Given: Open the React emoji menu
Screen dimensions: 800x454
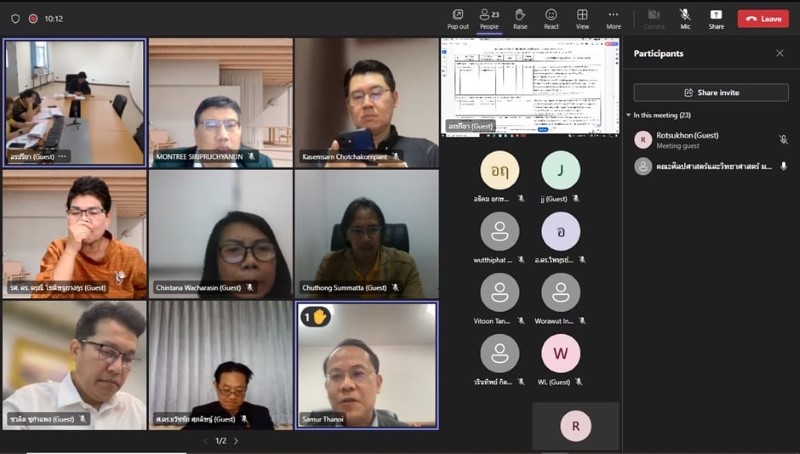Looking at the screenshot, I should (x=551, y=19).
